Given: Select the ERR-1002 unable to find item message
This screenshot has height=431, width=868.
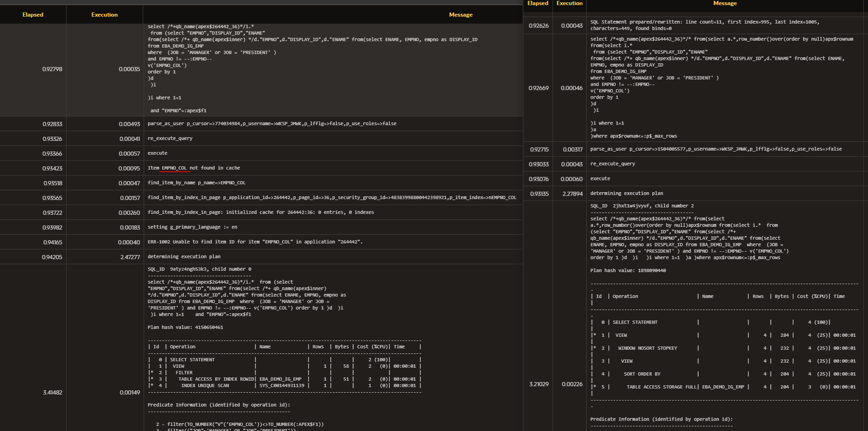Looking at the screenshot, I should pos(255,242).
